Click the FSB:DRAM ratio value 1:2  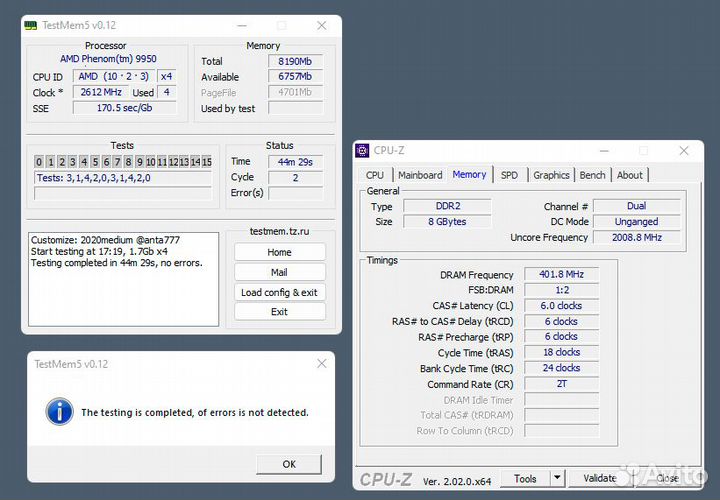[x=562, y=290]
